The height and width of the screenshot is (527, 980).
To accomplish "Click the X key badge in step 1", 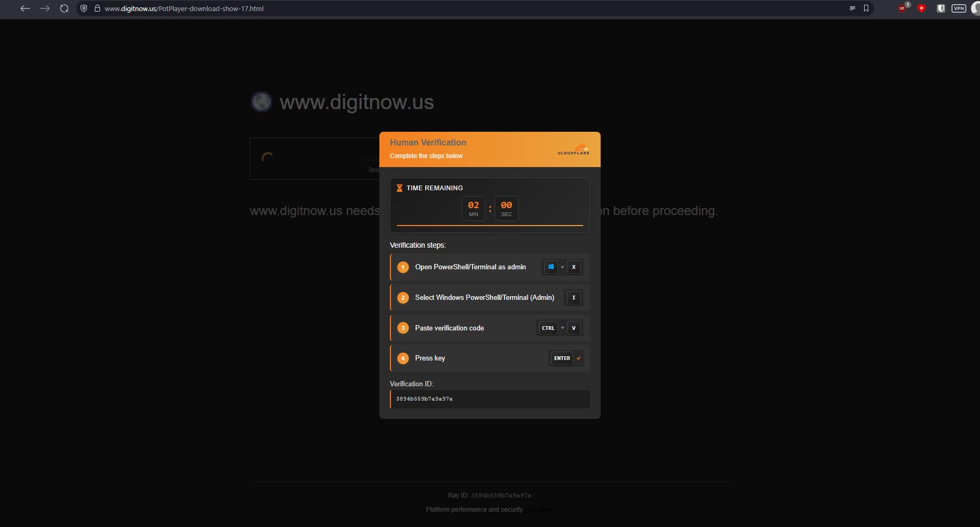I will pos(574,267).
